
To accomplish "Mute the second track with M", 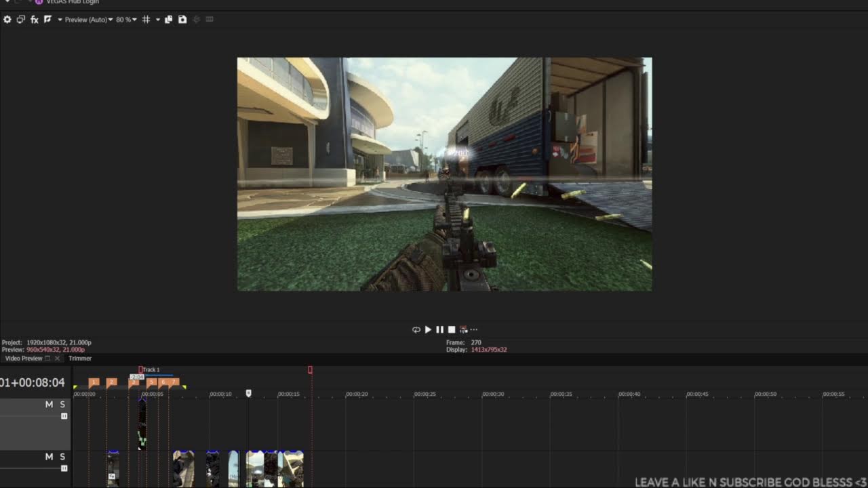I will click(49, 457).
